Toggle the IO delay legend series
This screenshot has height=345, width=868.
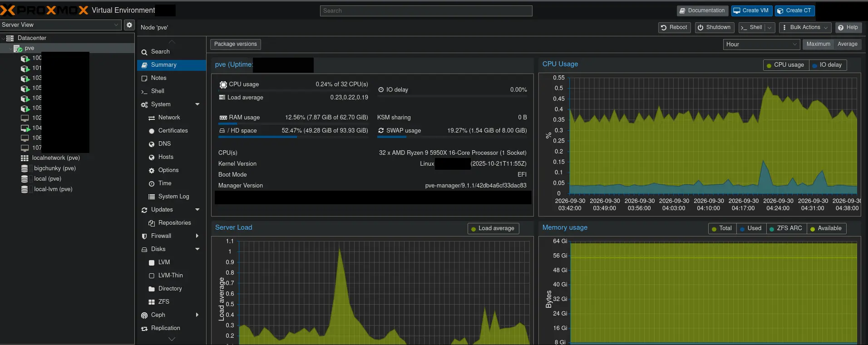tap(828, 65)
